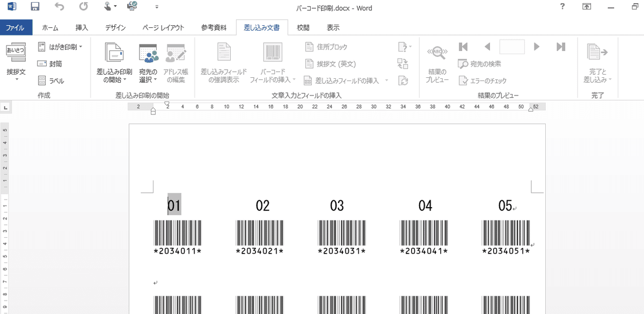
Task: Click the Save icon in quick access toolbar
Action: click(x=35, y=7)
